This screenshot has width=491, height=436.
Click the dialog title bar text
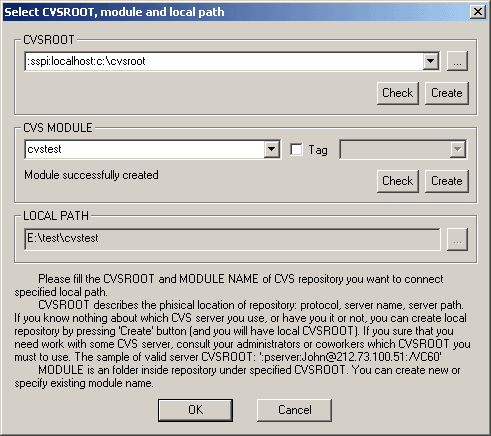click(114, 12)
